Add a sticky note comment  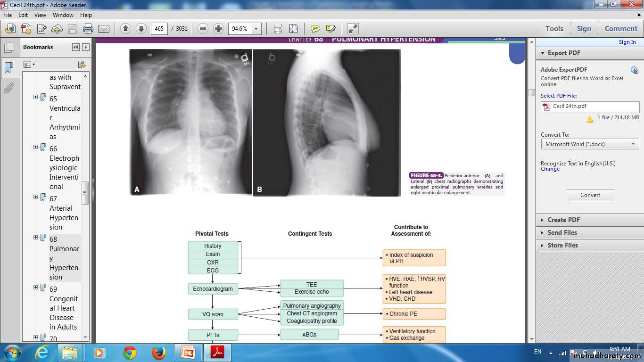315,29
